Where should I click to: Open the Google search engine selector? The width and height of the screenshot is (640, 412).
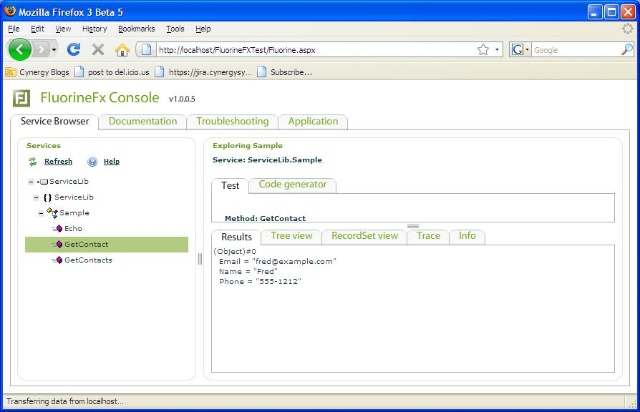520,50
